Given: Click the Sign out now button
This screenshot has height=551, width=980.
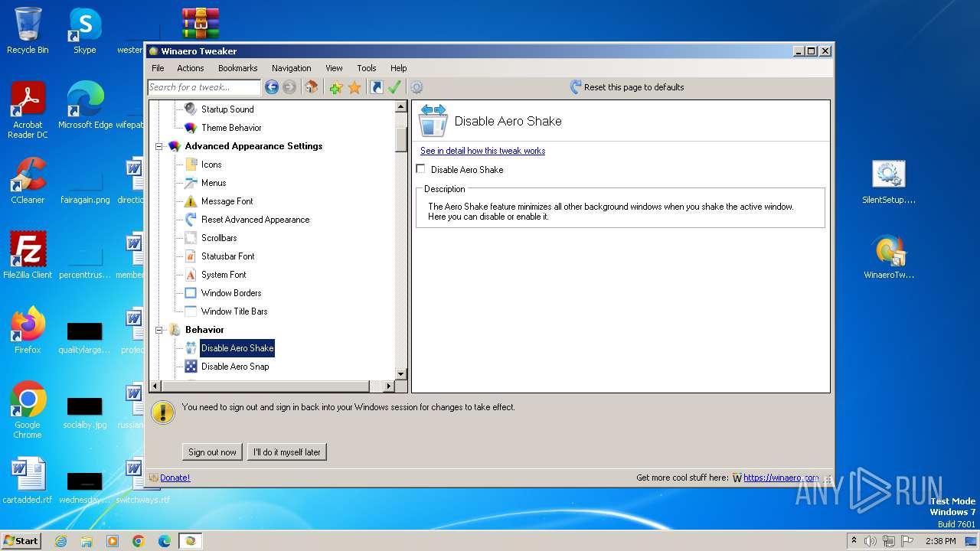Looking at the screenshot, I should [x=212, y=452].
